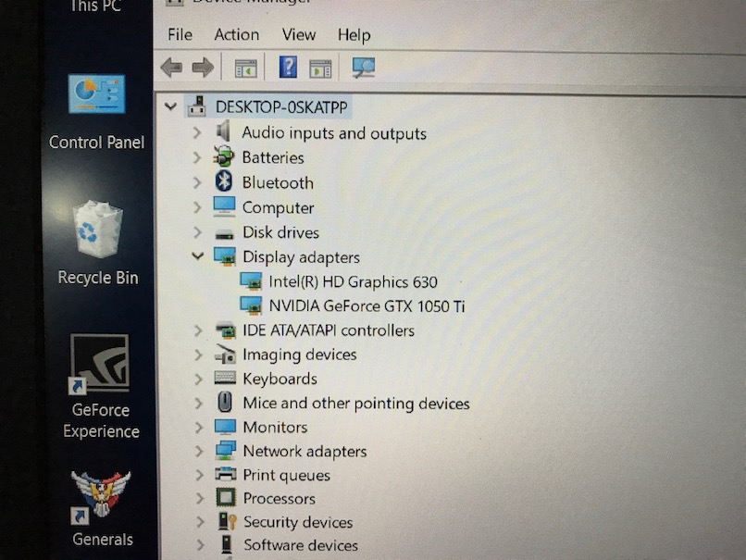
Task: Collapse the Display adapters category
Action: (x=198, y=256)
